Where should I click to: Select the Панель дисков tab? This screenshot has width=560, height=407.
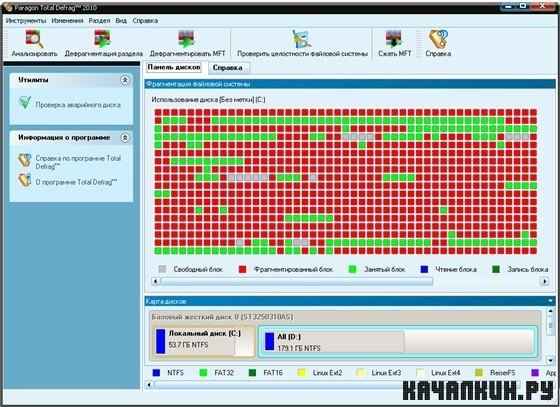174,67
